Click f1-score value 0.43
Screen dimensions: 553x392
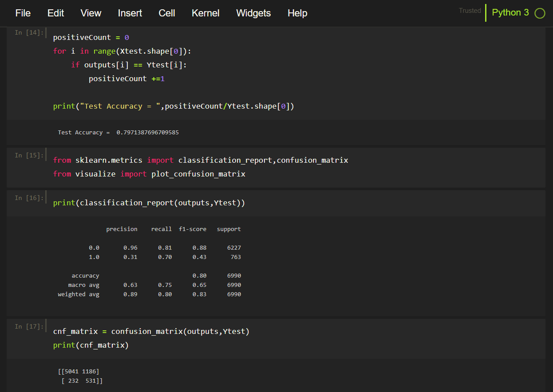point(200,257)
